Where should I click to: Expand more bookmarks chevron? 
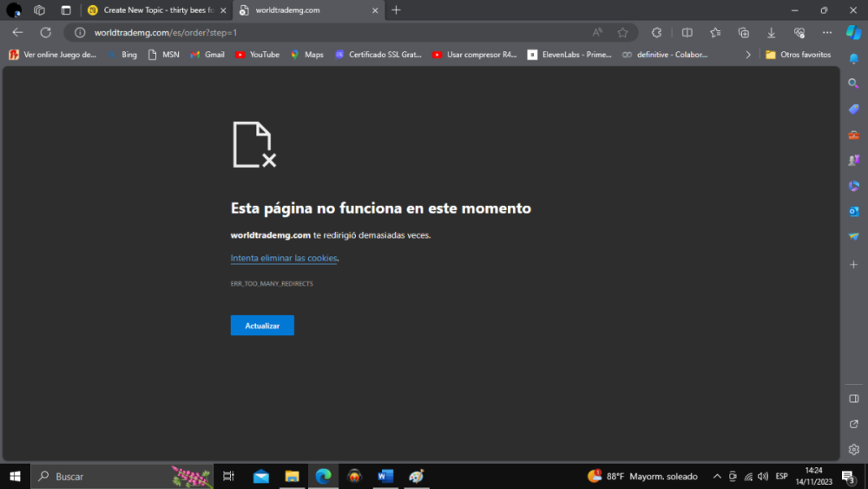click(748, 54)
